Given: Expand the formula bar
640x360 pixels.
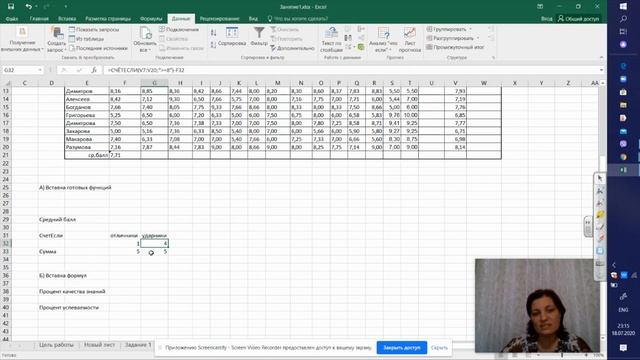Looking at the screenshot, I should click(601, 70).
